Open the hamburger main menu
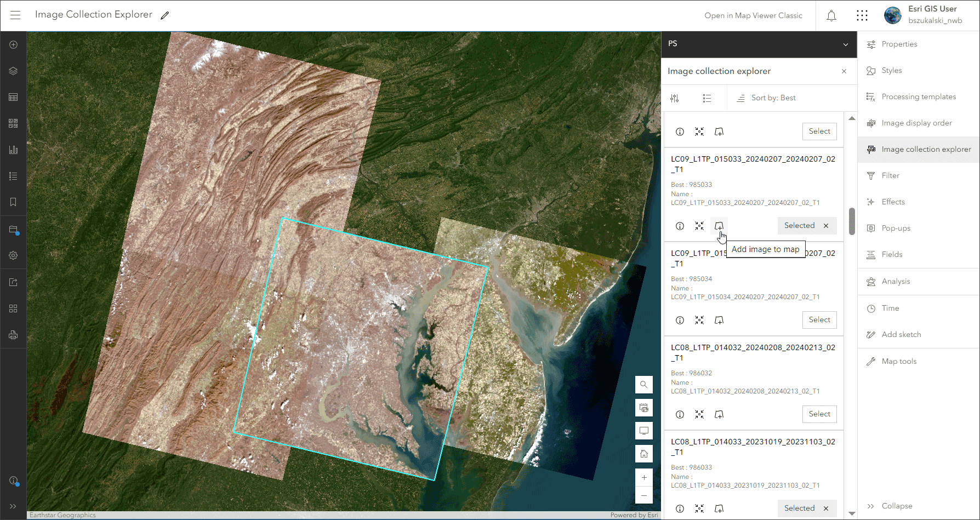Image resolution: width=980 pixels, height=520 pixels. 15,15
